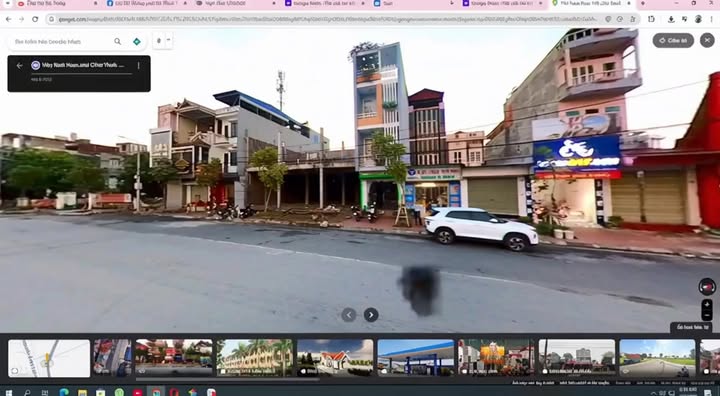
Task: Launch Microsoft Edge from the taskbar
Action: 64,392
